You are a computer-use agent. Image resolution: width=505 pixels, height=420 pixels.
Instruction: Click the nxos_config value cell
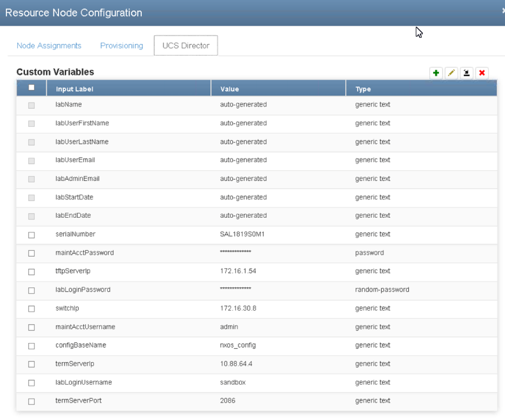(238, 345)
